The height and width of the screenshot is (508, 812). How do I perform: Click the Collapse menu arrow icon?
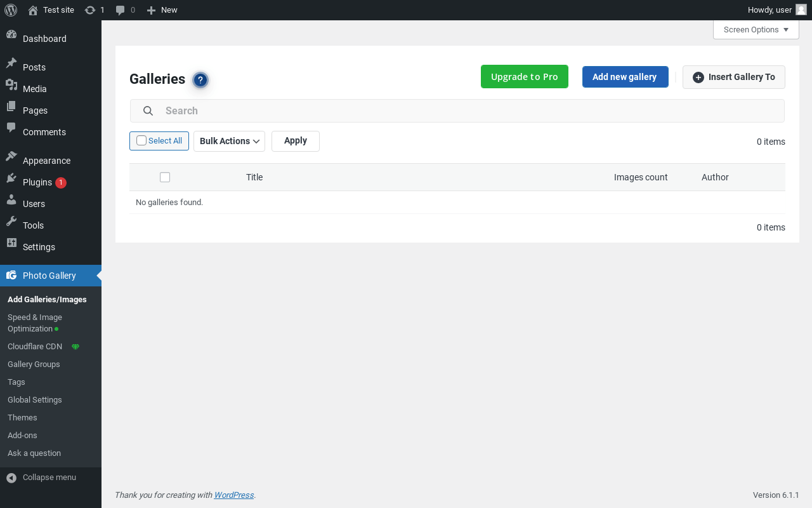11,478
